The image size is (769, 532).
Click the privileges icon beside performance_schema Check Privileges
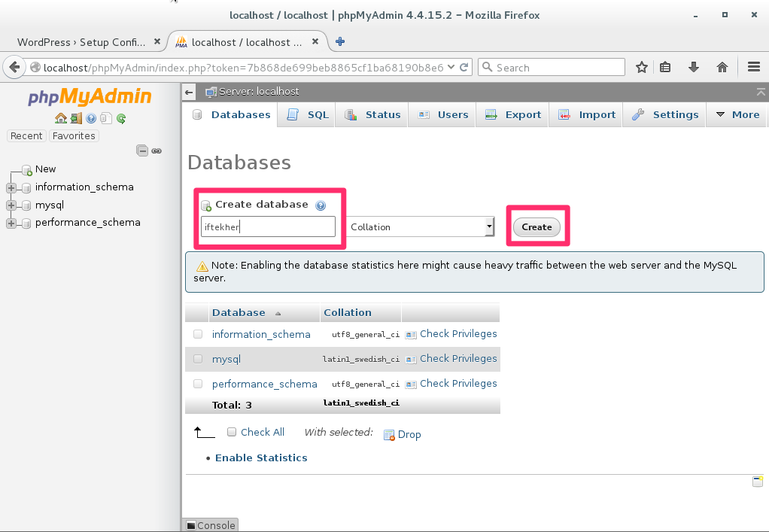click(x=411, y=385)
